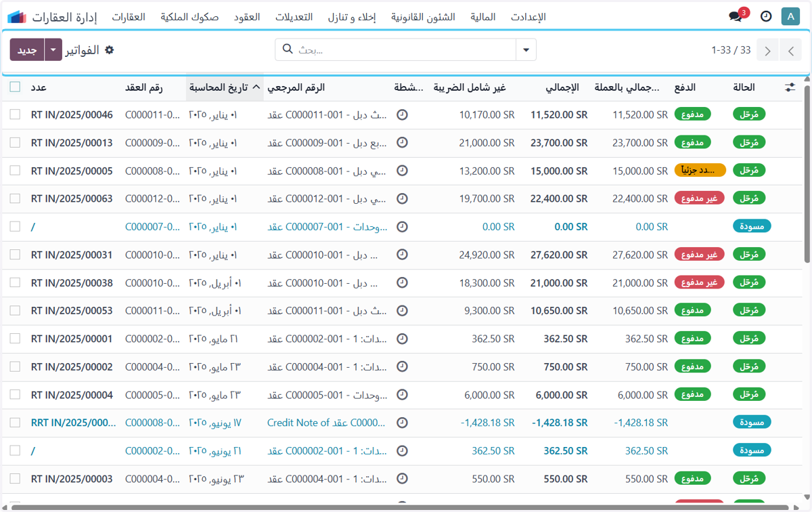Click activity clock for RT IN/2025/00031
The image size is (812, 512).
tap(402, 255)
